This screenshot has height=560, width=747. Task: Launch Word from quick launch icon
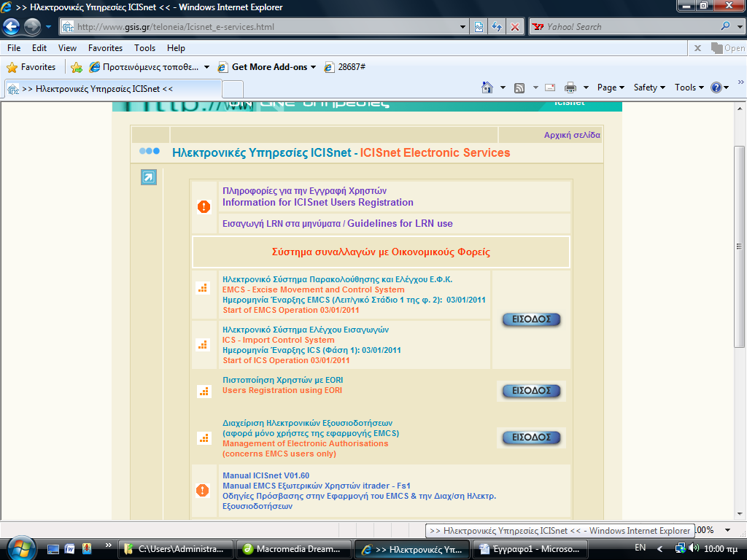69,549
